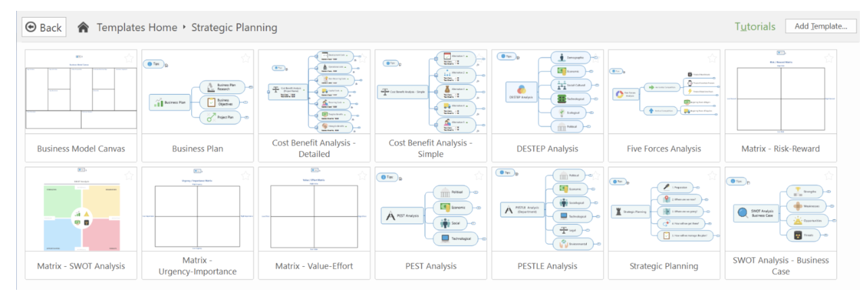Click the Templates Home house icon
This screenshot has height=302, width=868.
point(83,27)
